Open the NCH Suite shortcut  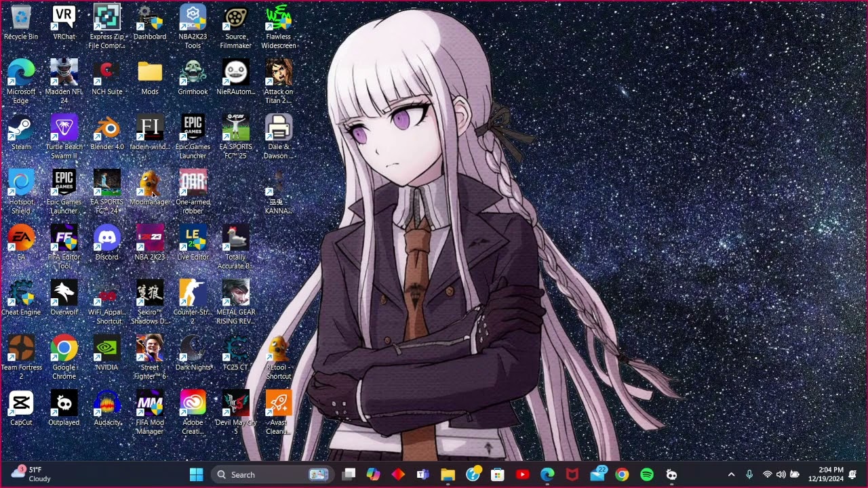[107, 77]
